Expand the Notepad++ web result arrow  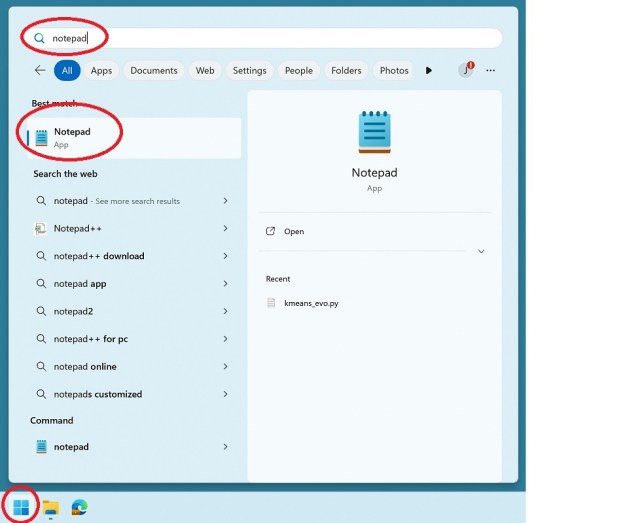225,229
